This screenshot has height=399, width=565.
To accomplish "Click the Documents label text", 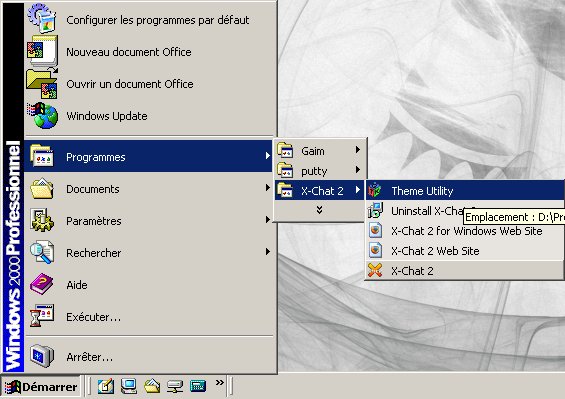I will pyautogui.click(x=93, y=189).
